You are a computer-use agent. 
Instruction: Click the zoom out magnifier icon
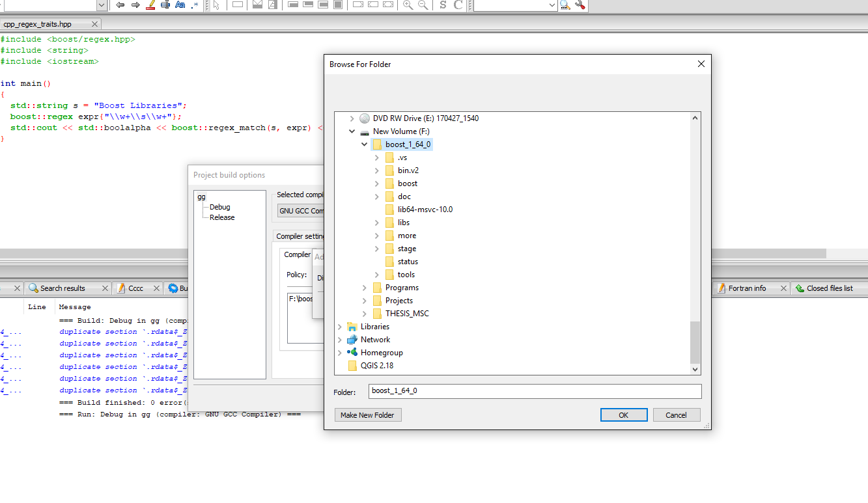tap(423, 5)
